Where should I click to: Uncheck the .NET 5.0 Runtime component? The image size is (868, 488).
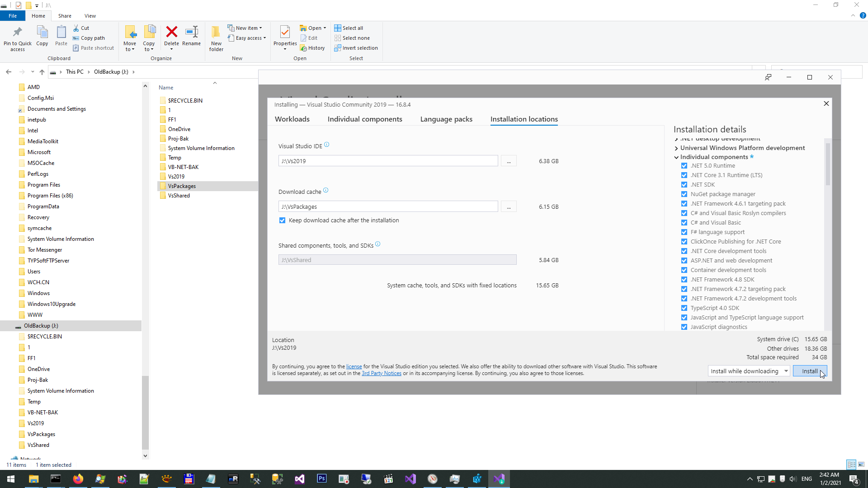pos(684,166)
